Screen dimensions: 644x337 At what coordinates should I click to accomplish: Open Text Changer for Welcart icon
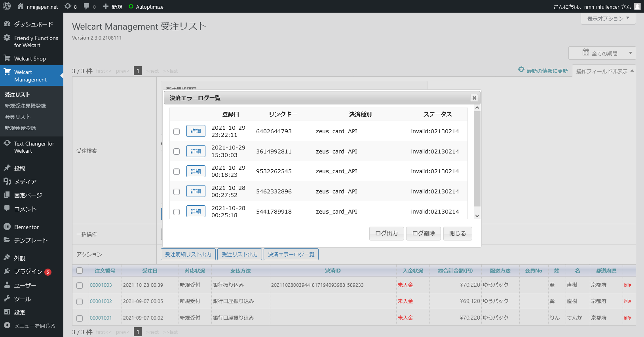tap(7, 143)
